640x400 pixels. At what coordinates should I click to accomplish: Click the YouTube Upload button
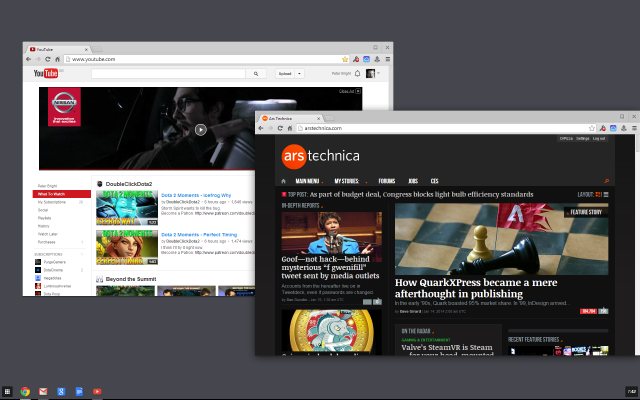point(285,73)
